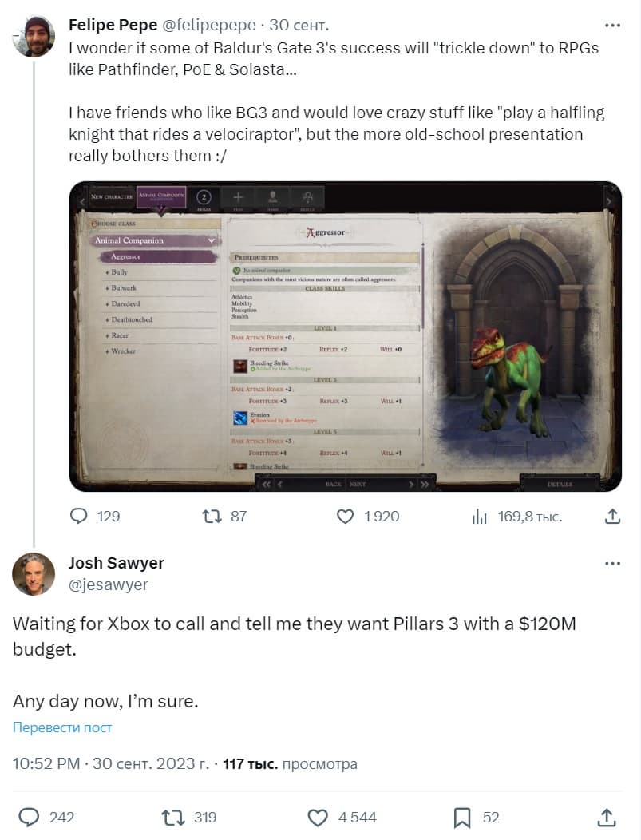Open more options menu on Felipe's tweet

(x=612, y=26)
